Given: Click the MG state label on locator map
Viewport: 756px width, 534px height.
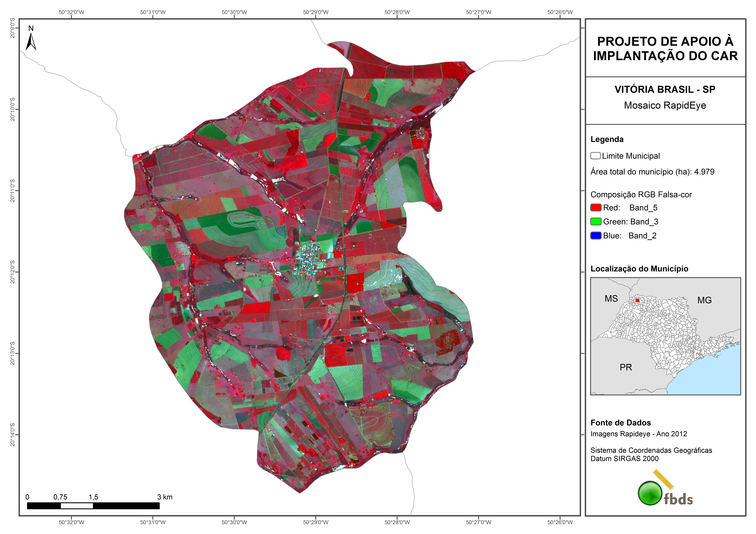Looking at the screenshot, I should click(x=704, y=300).
